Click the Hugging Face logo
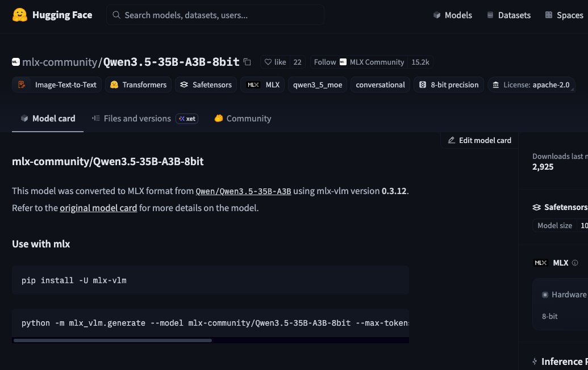 pyautogui.click(x=20, y=15)
